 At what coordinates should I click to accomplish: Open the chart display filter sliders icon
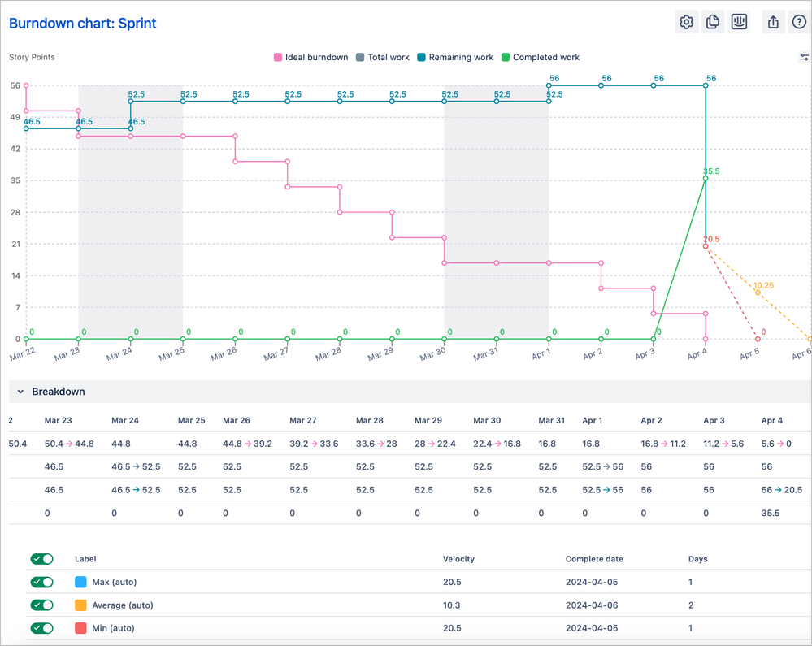pyautogui.click(x=803, y=58)
